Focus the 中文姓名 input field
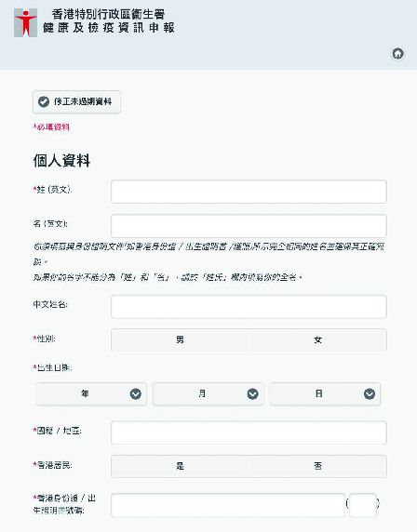Viewport: 417px width, 532px height. (x=249, y=306)
